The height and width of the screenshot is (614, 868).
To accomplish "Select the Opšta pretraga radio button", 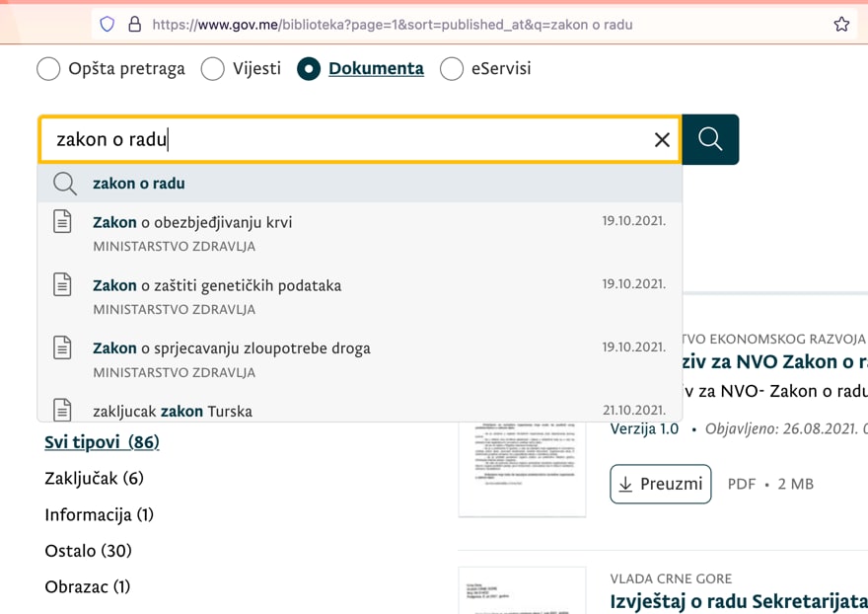I will pos(48,69).
